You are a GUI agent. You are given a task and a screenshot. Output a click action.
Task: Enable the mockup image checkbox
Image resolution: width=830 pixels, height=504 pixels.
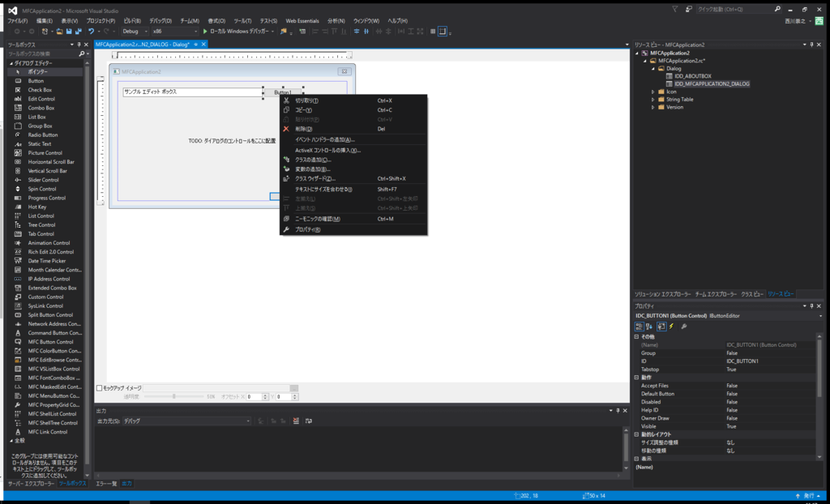point(99,388)
